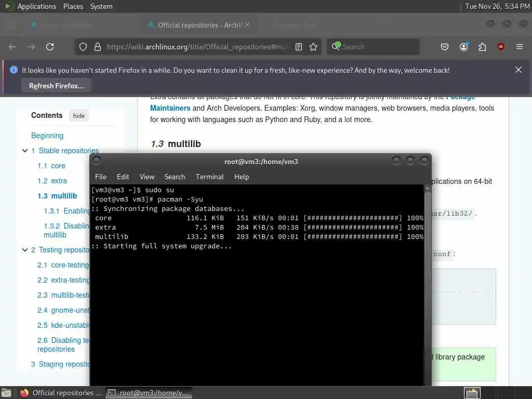The width and height of the screenshot is (532, 399).
Task: Open the Applications menu
Action: pos(37,6)
